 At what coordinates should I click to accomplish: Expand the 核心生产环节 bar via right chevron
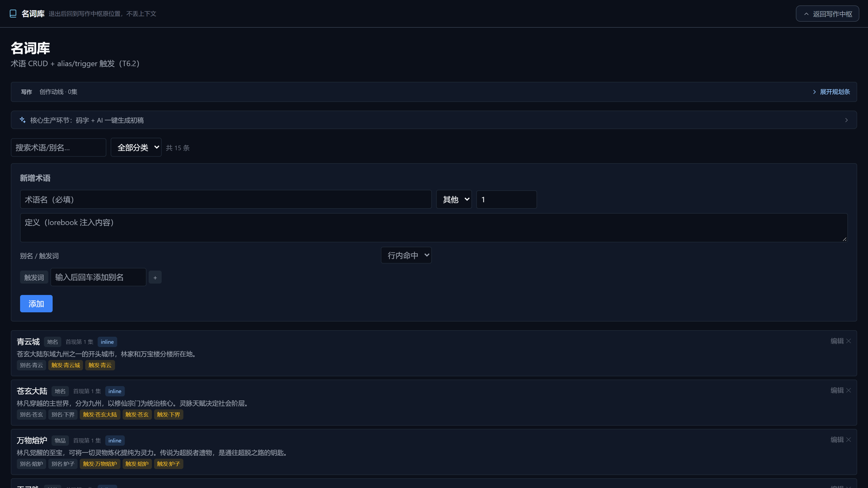846,120
